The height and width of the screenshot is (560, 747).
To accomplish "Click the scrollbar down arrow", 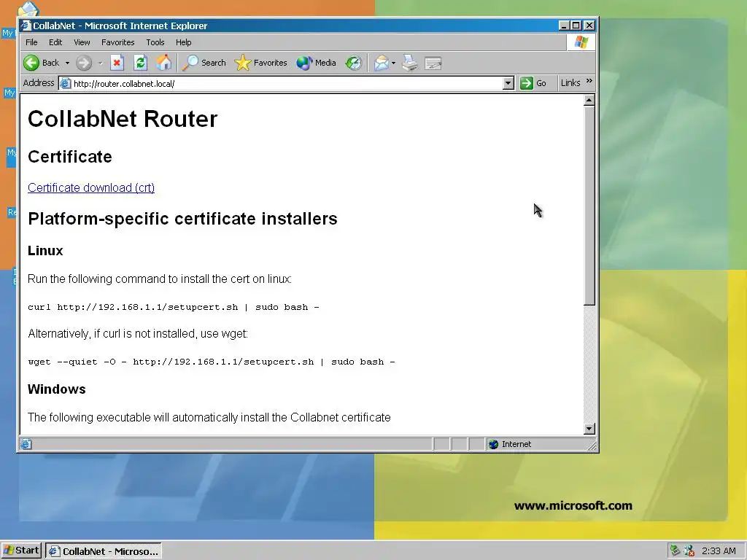I will point(589,429).
